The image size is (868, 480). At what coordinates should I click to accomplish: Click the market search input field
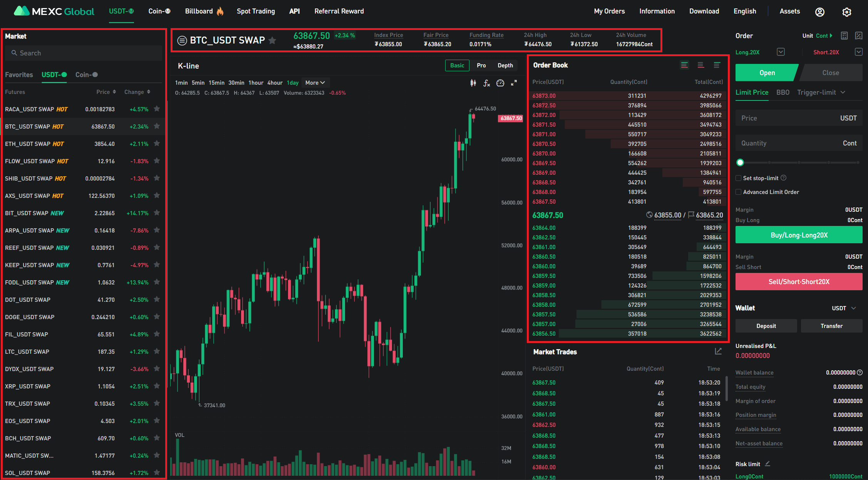83,53
